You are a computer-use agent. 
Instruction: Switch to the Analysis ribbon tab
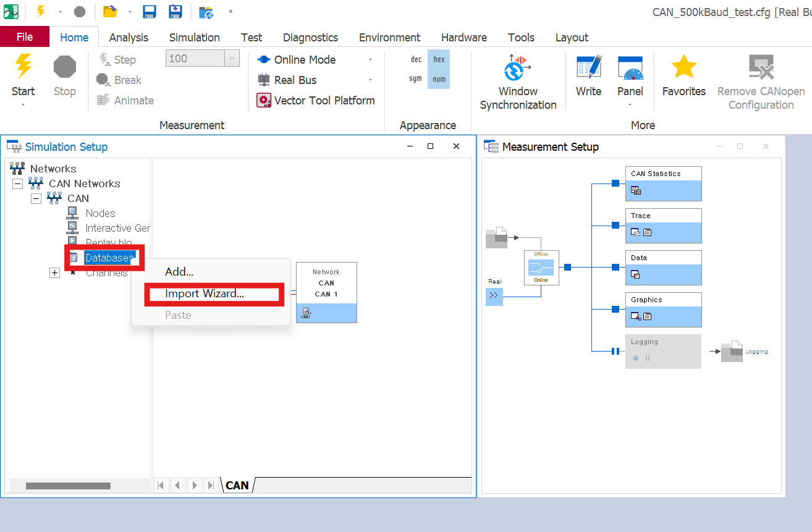coord(129,37)
